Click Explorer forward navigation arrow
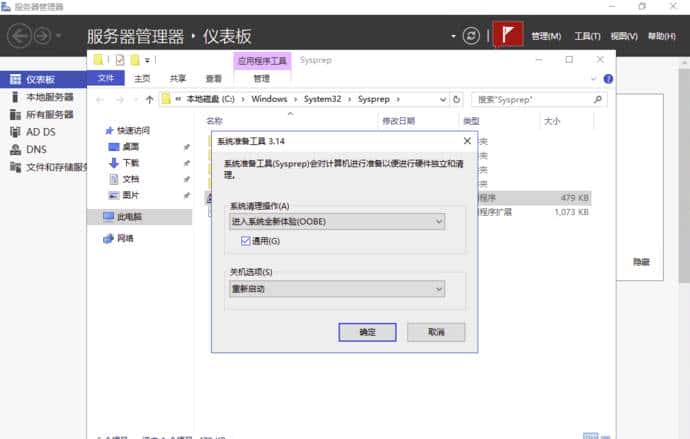 pos(120,100)
